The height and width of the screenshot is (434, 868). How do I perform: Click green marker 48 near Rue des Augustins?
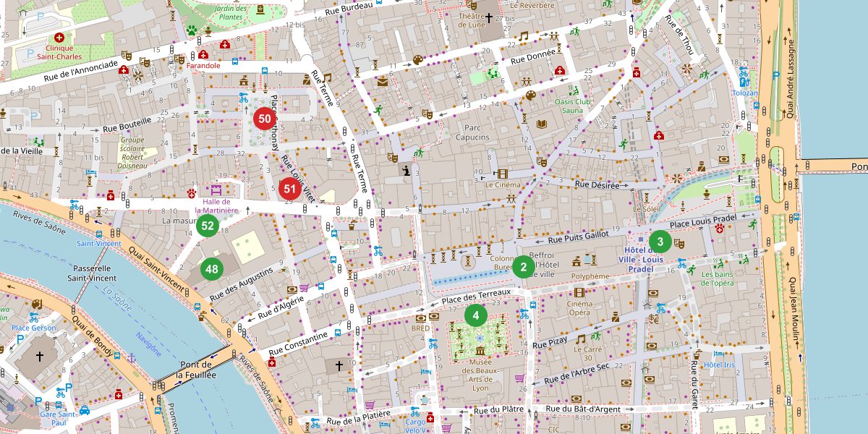(x=211, y=268)
